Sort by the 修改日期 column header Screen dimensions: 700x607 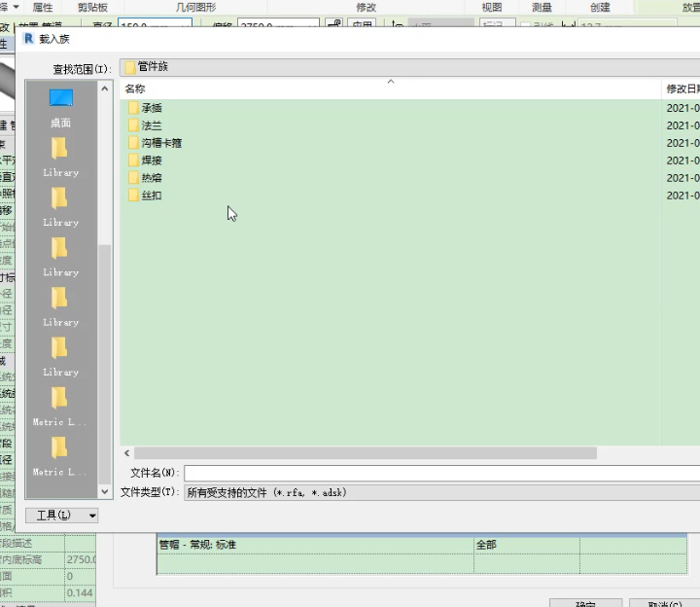click(682, 89)
